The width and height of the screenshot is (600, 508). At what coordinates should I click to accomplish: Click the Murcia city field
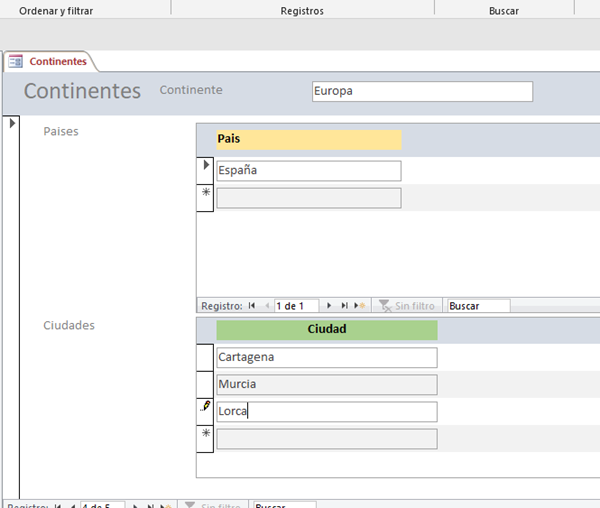click(x=327, y=384)
